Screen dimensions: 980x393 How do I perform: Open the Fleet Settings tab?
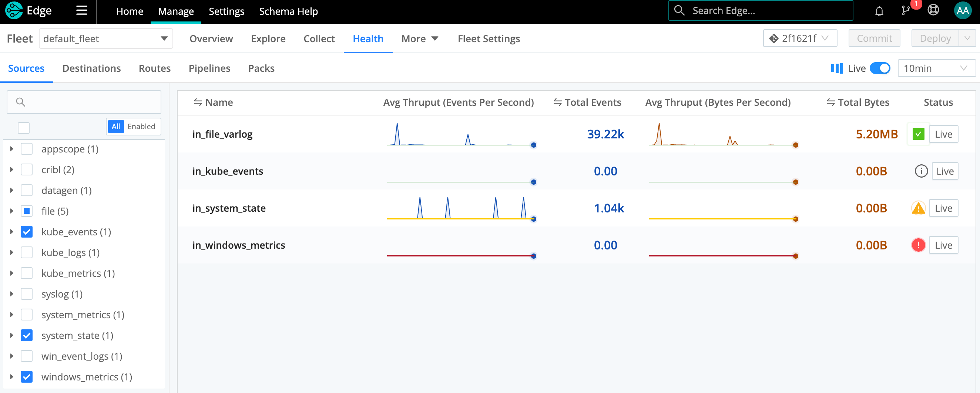click(x=489, y=39)
